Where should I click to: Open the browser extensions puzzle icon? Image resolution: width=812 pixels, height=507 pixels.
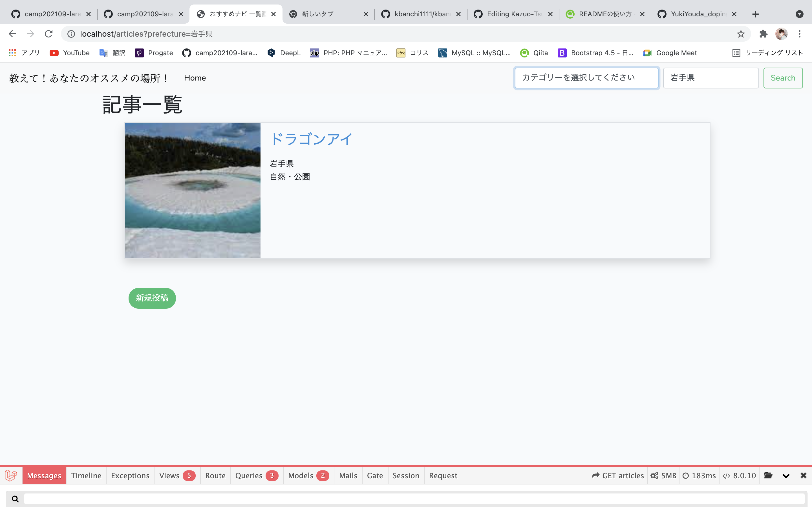coord(763,34)
